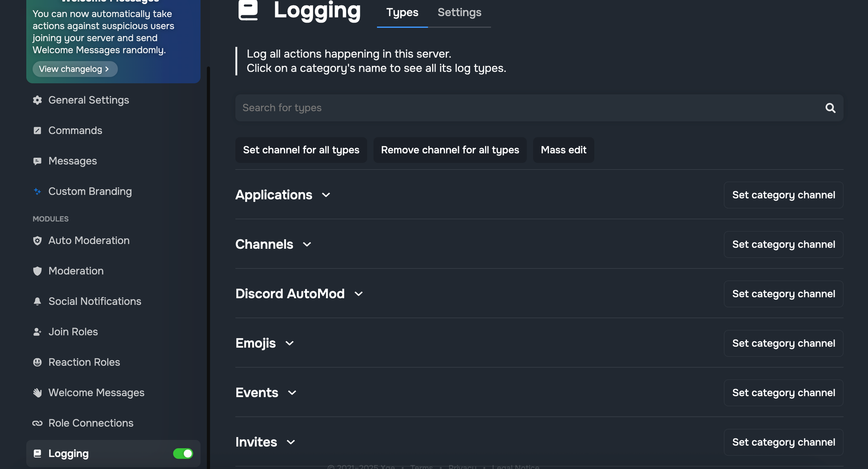Click the Welcome Messages waving hand icon
The image size is (868, 469).
37,393
